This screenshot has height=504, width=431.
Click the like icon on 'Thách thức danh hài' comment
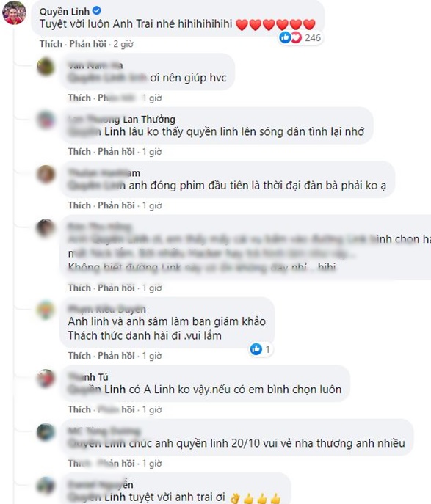(x=256, y=348)
